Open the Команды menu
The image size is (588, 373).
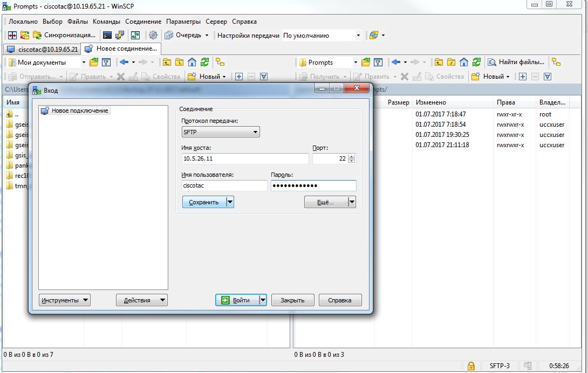click(106, 22)
